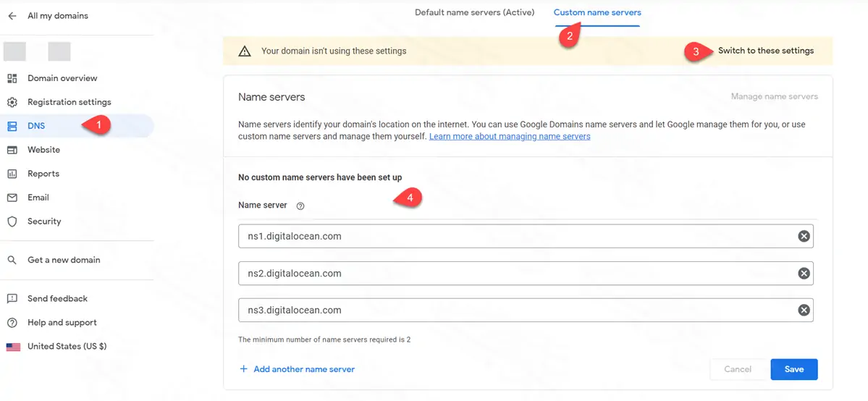Switch to Default name servers tab
The image size is (868, 401).
click(x=474, y=12)
